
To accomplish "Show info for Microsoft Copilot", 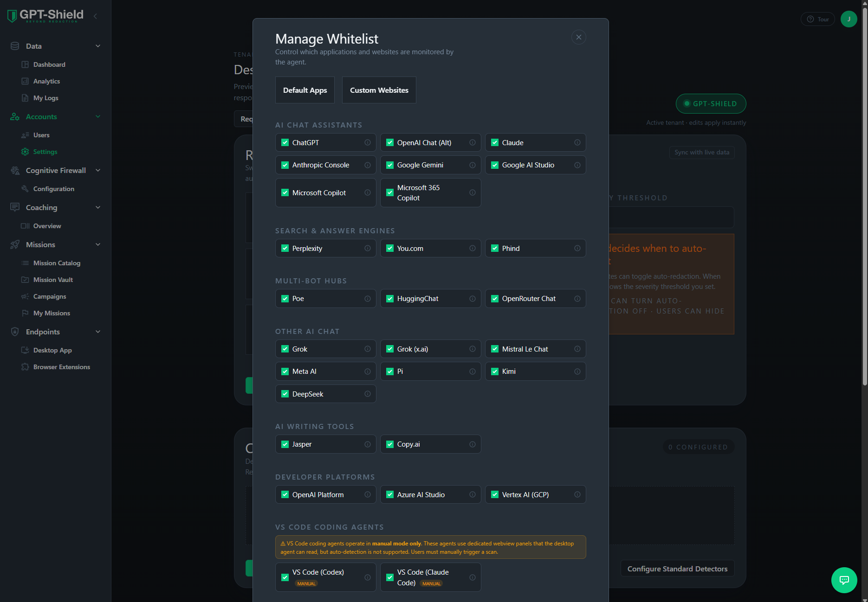I will pos(368,192).
